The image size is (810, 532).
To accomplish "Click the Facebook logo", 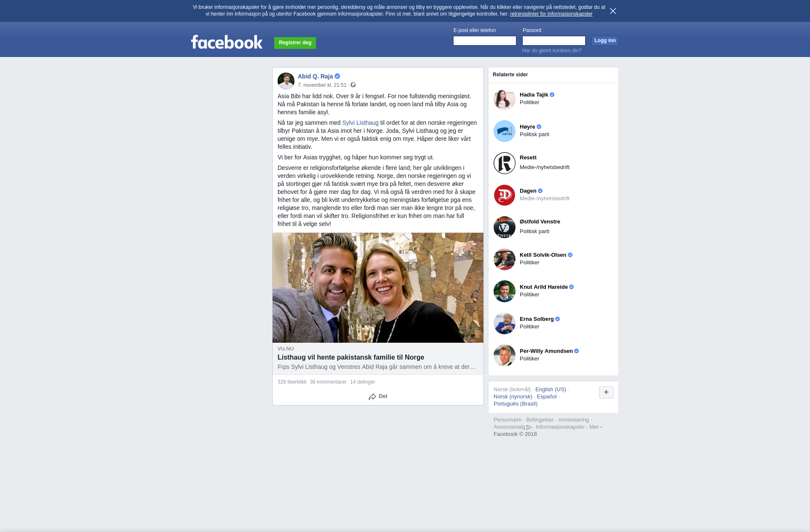I will pos(227,42).
